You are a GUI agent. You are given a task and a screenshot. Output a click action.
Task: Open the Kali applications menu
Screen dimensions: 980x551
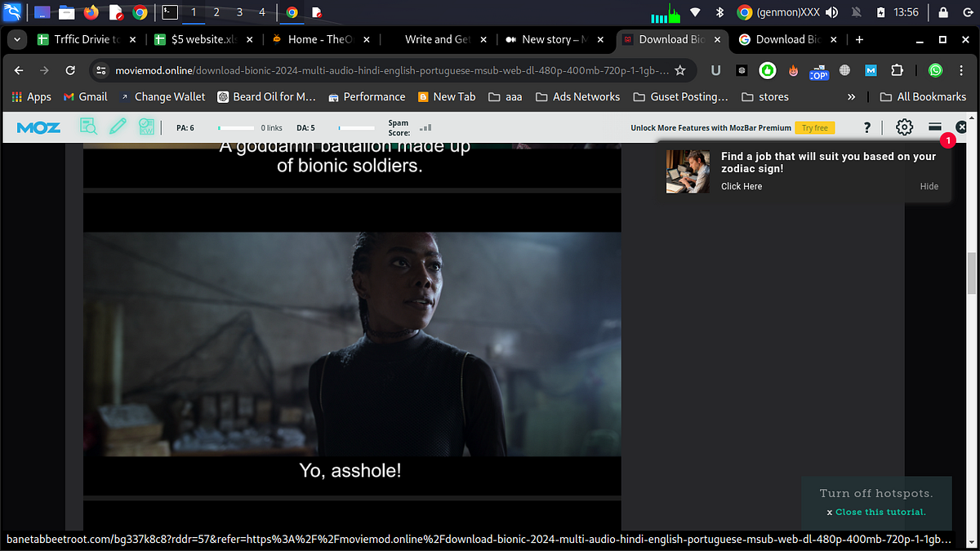(x=12, y=12)
